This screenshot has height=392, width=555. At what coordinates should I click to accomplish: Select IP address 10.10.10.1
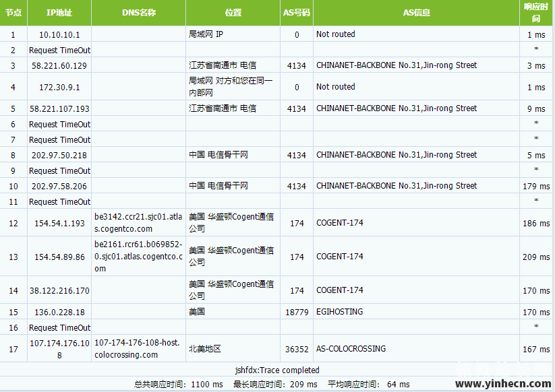(59, 34)
